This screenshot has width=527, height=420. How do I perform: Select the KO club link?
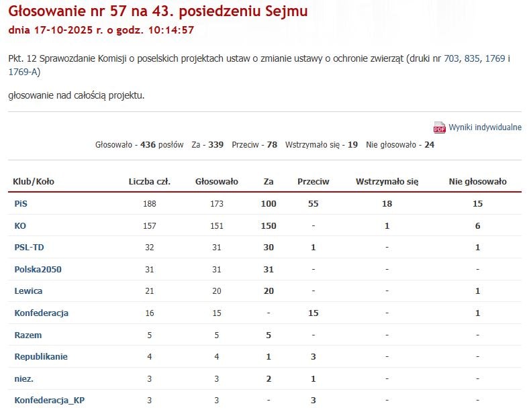[x=20, y=226]
